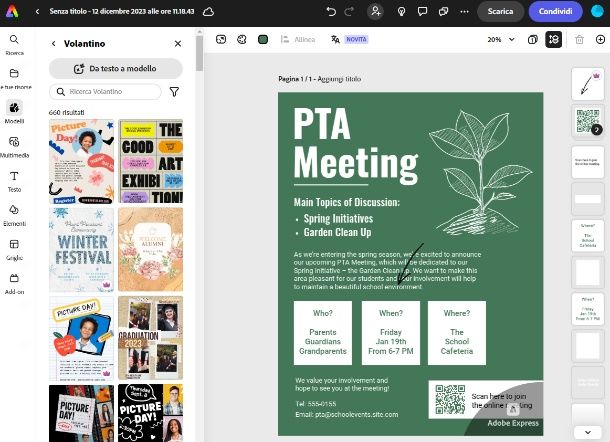Choose the Picture Day kid template
This screenshot has height=442, width=610.
tap(82, 161)
